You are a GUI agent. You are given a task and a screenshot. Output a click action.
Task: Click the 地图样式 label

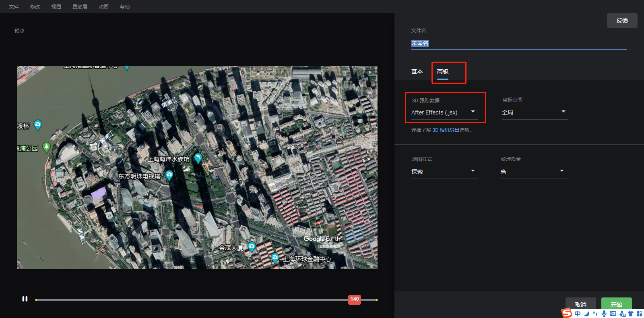click(x=422, y=159)
